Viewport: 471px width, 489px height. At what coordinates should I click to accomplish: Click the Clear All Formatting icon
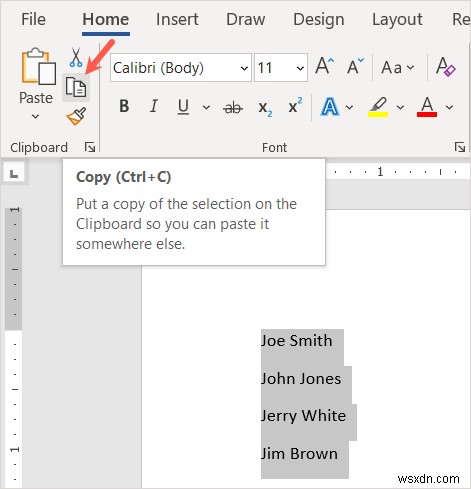pos(445,67)
